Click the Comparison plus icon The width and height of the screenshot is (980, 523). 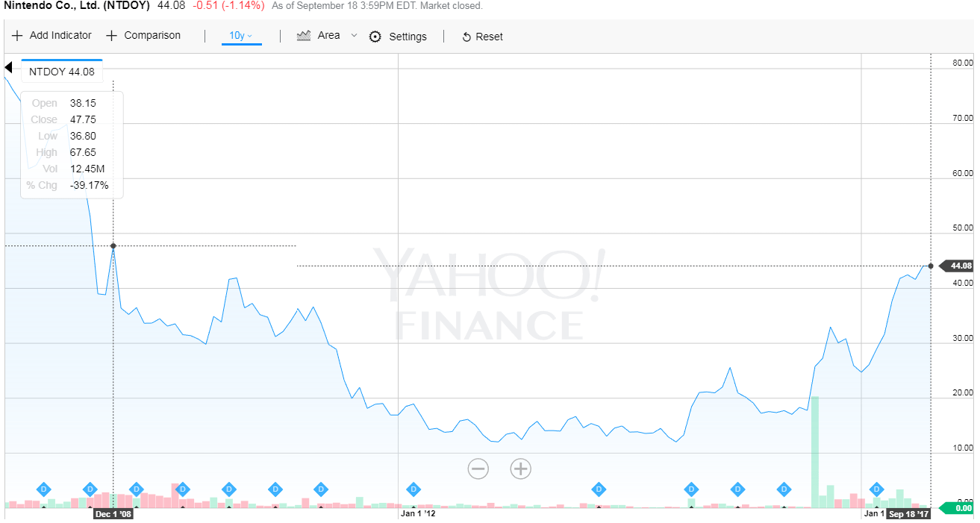[110, 35]
